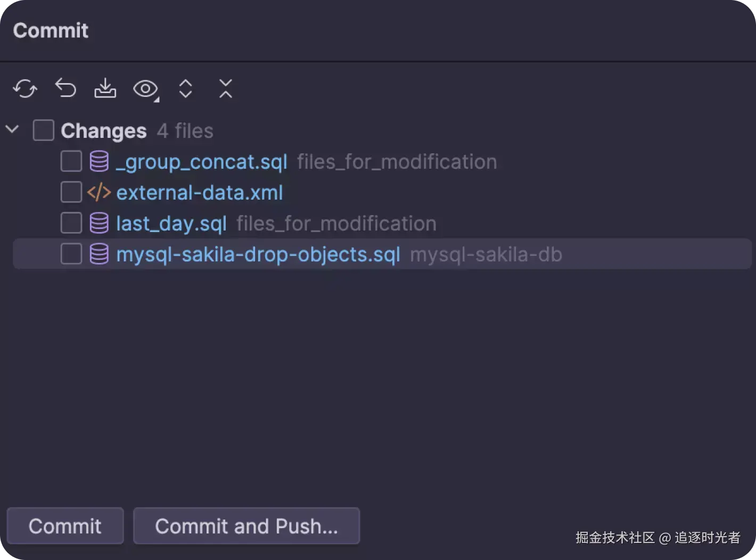Viewport: 756px width, 560px height.
Task: Click the XML icon beside external-data.xml
Action: coord(99,192)
